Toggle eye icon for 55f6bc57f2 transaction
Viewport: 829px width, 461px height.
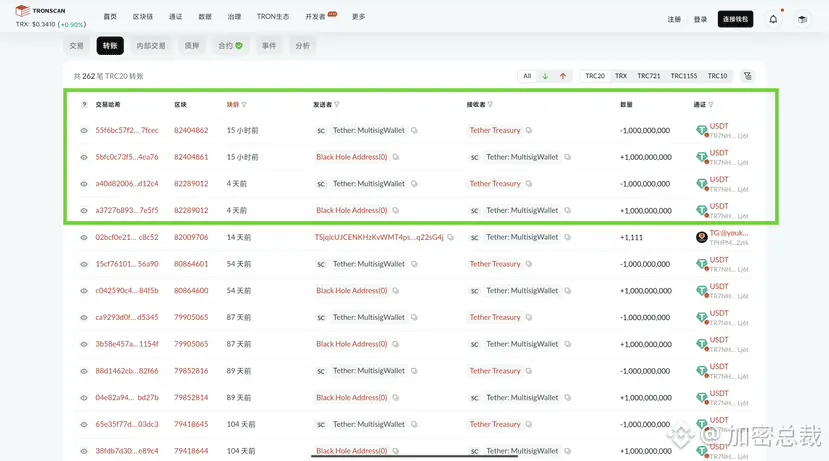[84, 131]
